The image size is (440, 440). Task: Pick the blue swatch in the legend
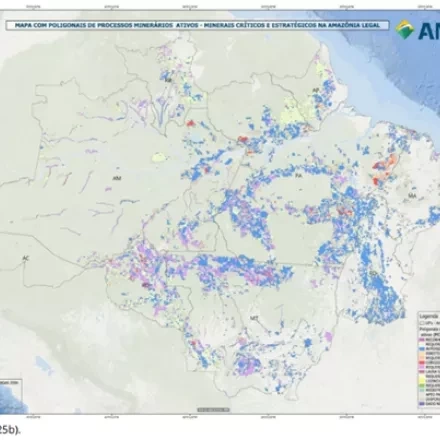421,349
